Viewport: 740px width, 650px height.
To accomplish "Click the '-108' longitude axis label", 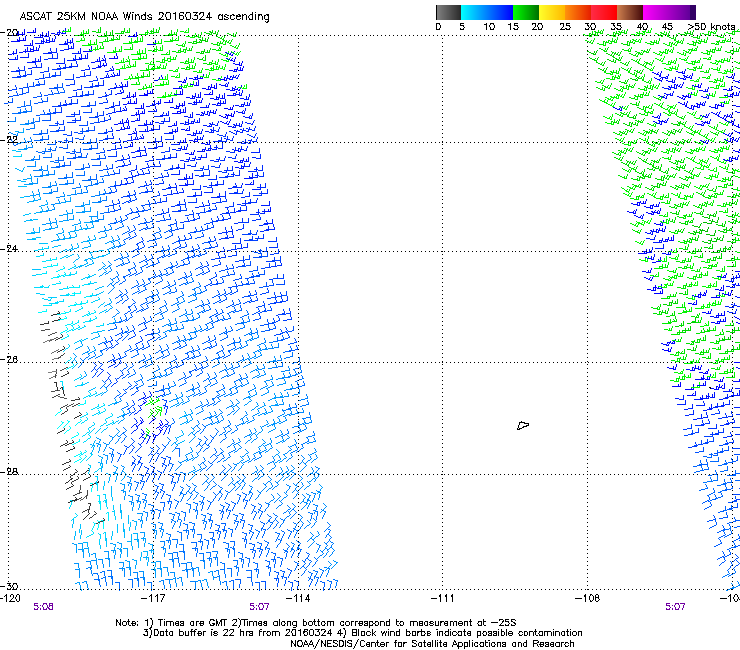I will click(x=587, y=599).
